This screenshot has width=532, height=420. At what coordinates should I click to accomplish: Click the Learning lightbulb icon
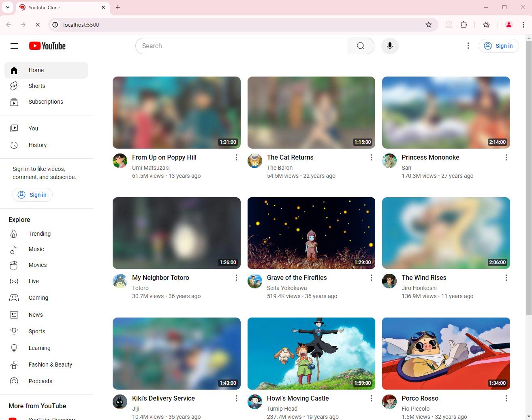(14, 348)
